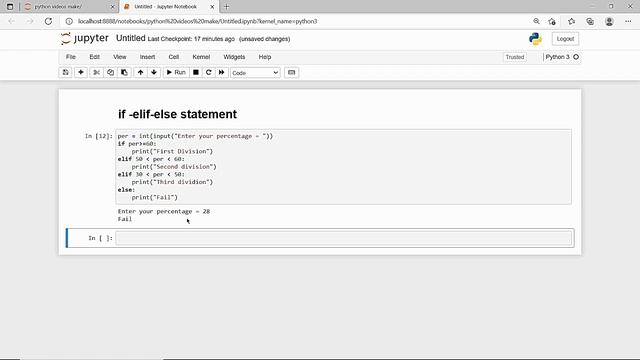This screenshot has width=640, height=360.
Task: Save notebook with the floppy disk icon
Action: click(65, 72)
